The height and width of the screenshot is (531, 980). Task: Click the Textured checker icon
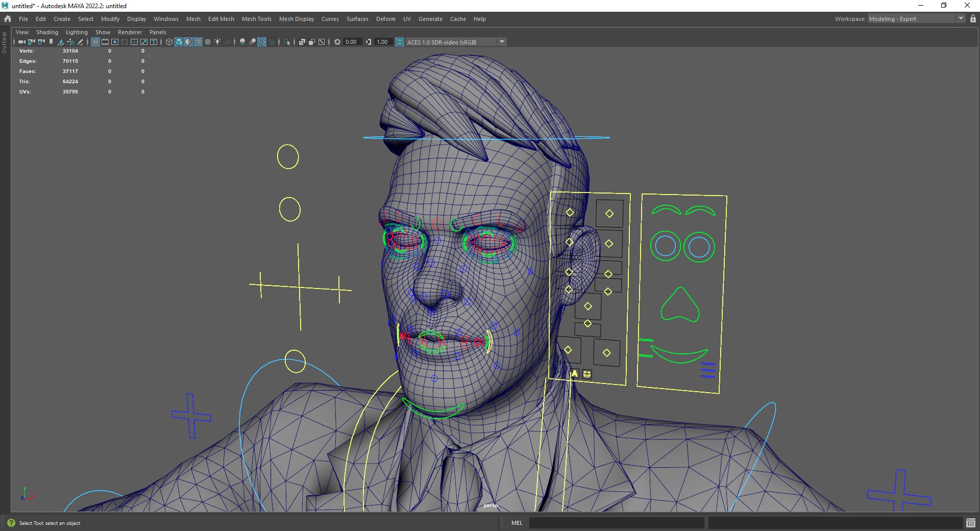click(208, 42)
